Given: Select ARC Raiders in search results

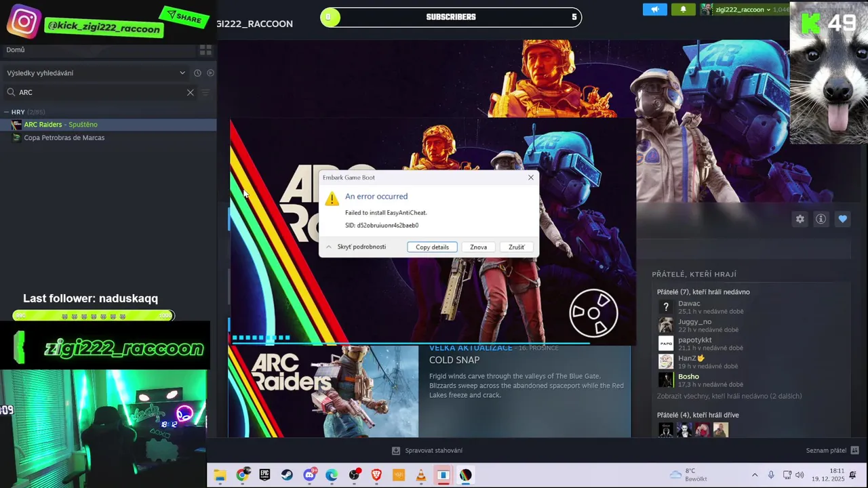Looking at the screenshot, I should point(108,125).
